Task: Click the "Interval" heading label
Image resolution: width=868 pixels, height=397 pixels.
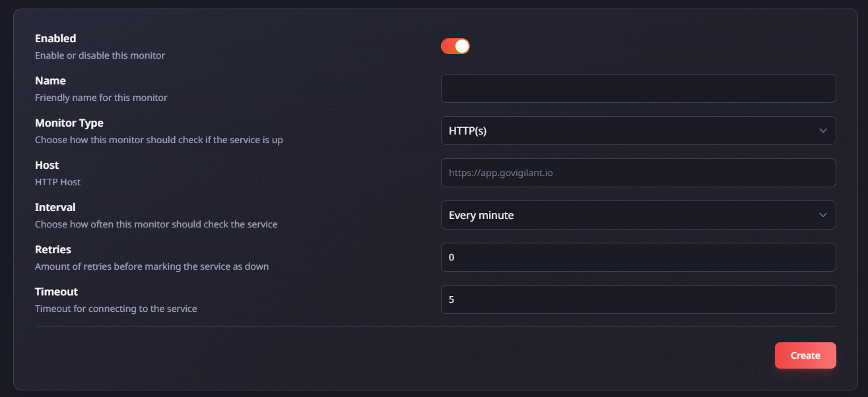Action: coord(55,207)
